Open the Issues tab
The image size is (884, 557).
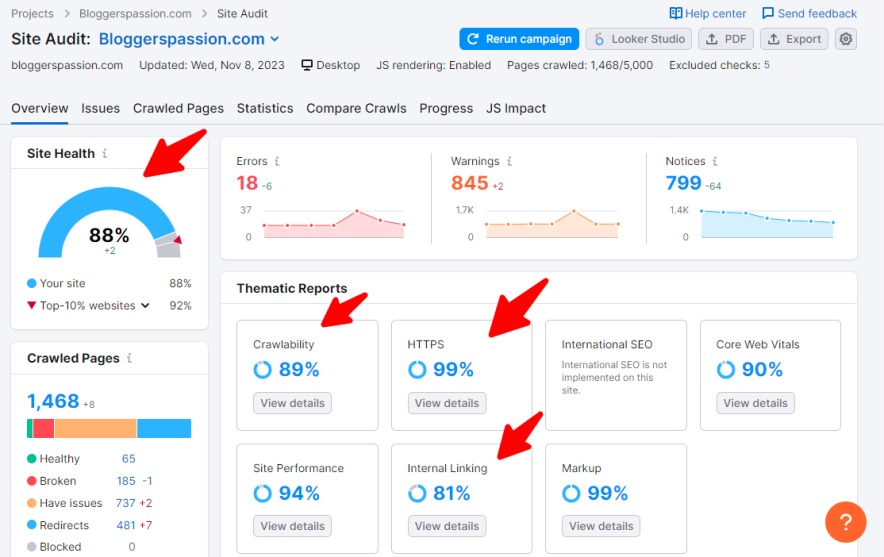pyautogui.click(x=100, y=108)
